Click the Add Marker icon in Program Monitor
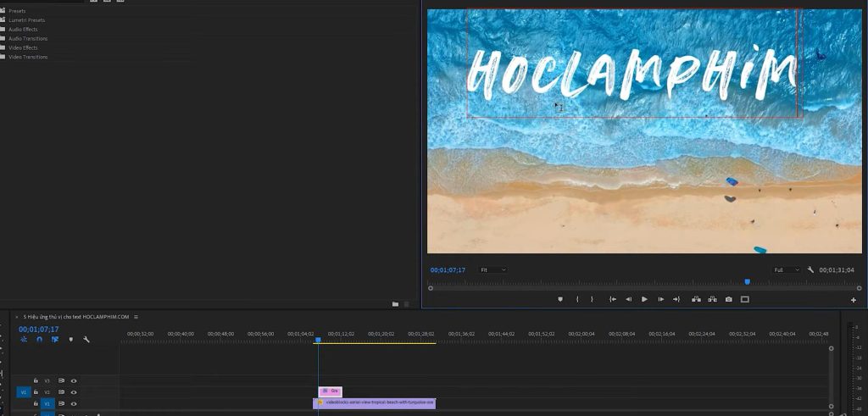Viewport: 868px width, 416px height. (560, 299)
